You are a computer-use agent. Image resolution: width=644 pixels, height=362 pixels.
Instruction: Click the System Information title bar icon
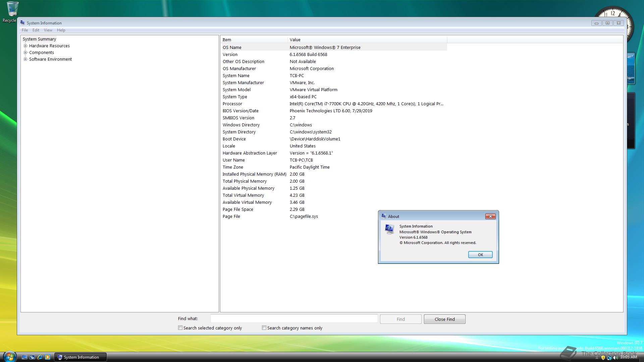point(22,23)
